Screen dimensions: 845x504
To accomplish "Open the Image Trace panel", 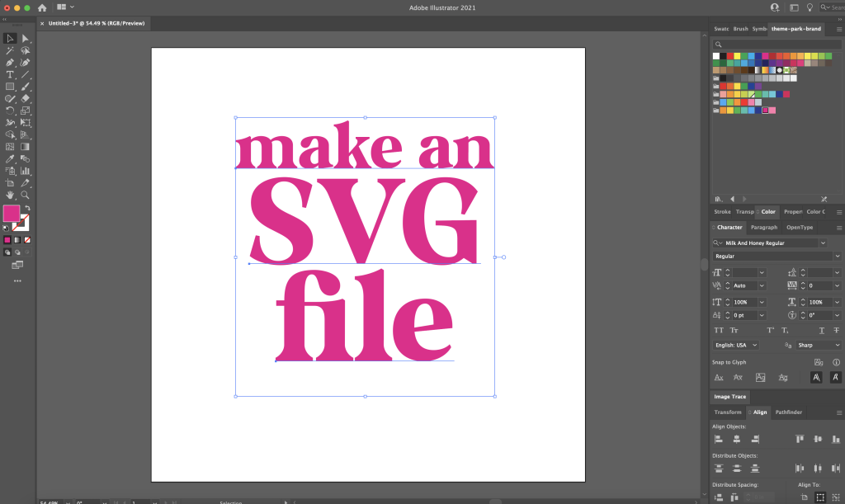I will tap(729, 397).
